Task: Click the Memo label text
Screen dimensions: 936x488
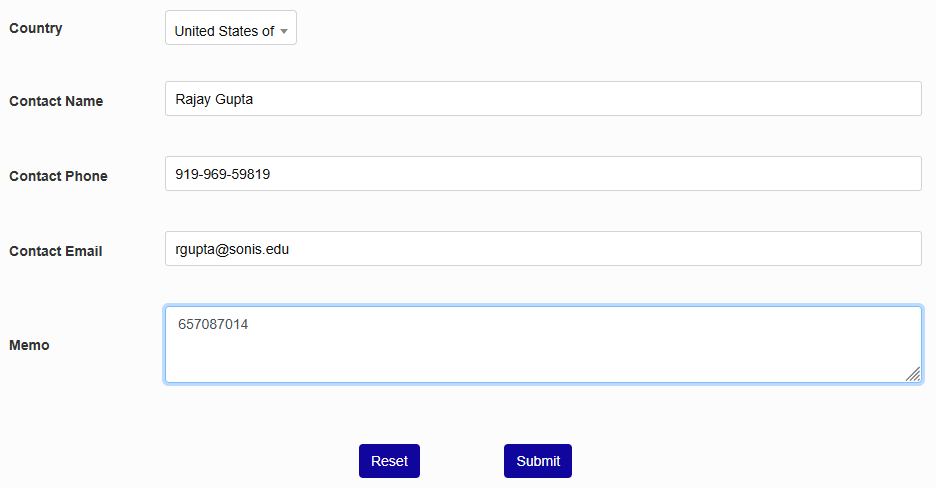Action: coord(29,345)
